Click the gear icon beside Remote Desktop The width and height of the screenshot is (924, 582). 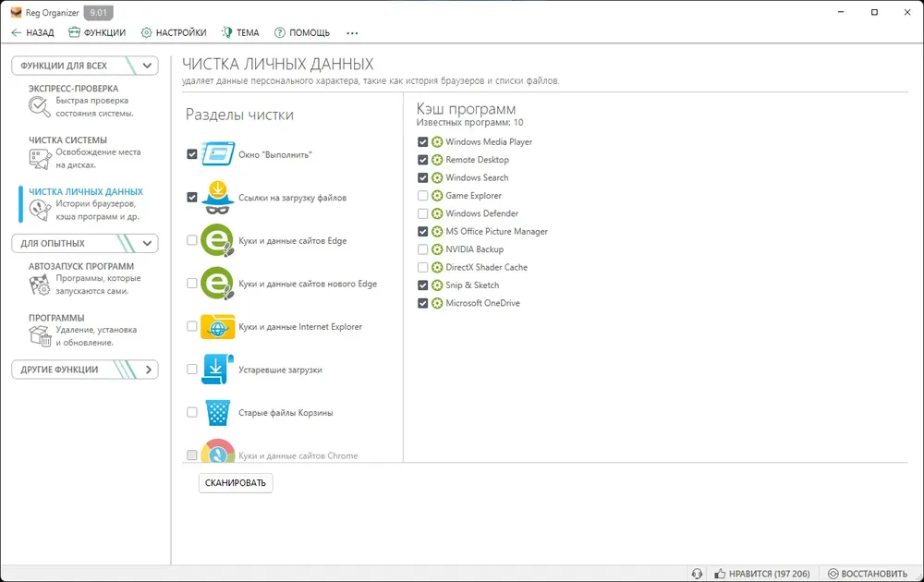pos(437,160)
